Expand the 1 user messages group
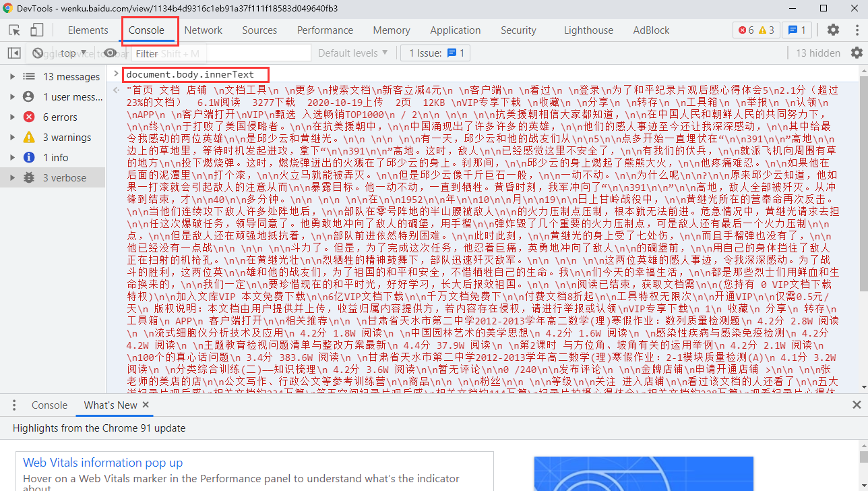This screenshot has height=491, width=868. [x=12, y=97]
